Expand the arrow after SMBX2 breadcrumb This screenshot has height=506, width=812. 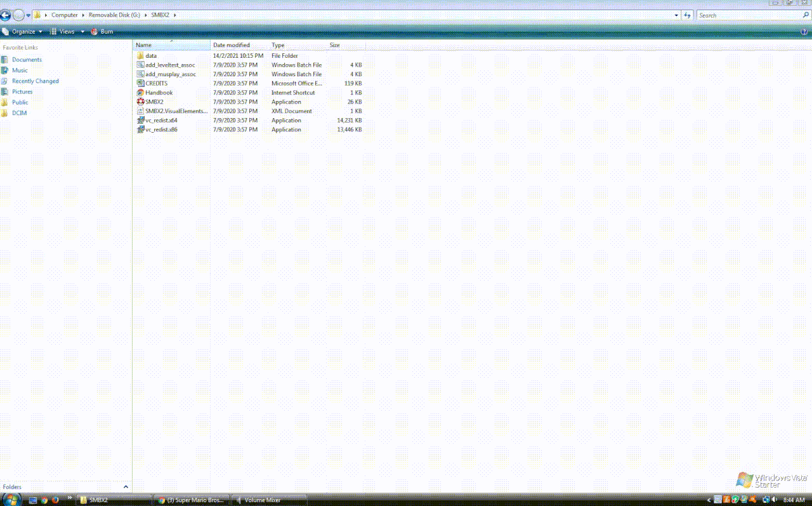(174, 15)
